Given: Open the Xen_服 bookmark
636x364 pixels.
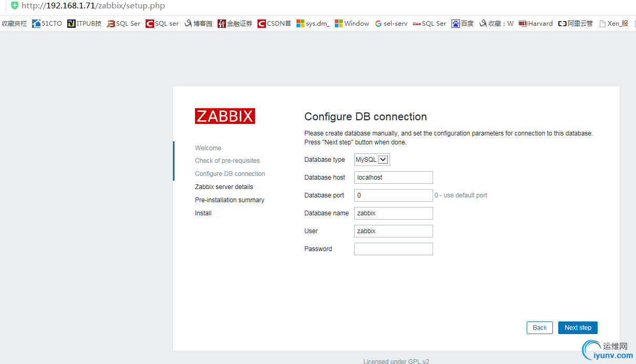Looking at the screenshot, I should (x=614, y=24).
